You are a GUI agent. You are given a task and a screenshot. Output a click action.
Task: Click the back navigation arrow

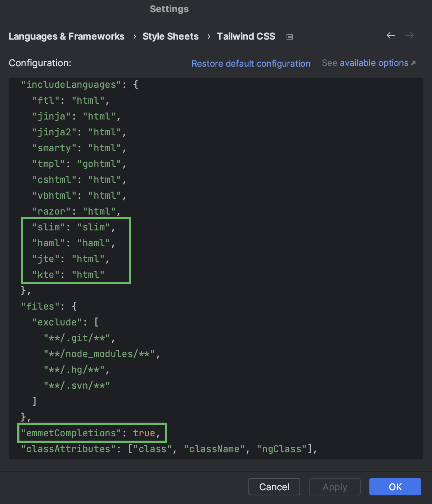pos(391,36)
